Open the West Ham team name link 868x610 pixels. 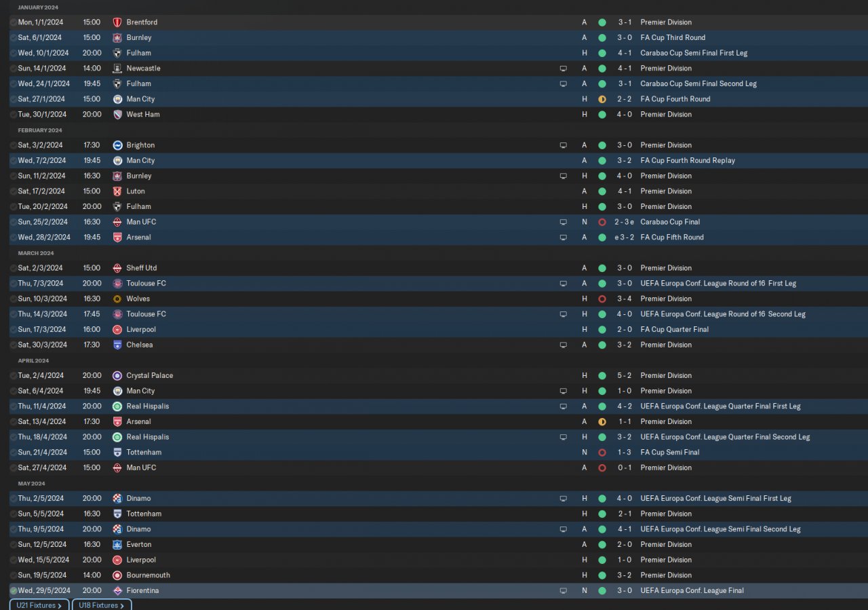coord(143,115)
